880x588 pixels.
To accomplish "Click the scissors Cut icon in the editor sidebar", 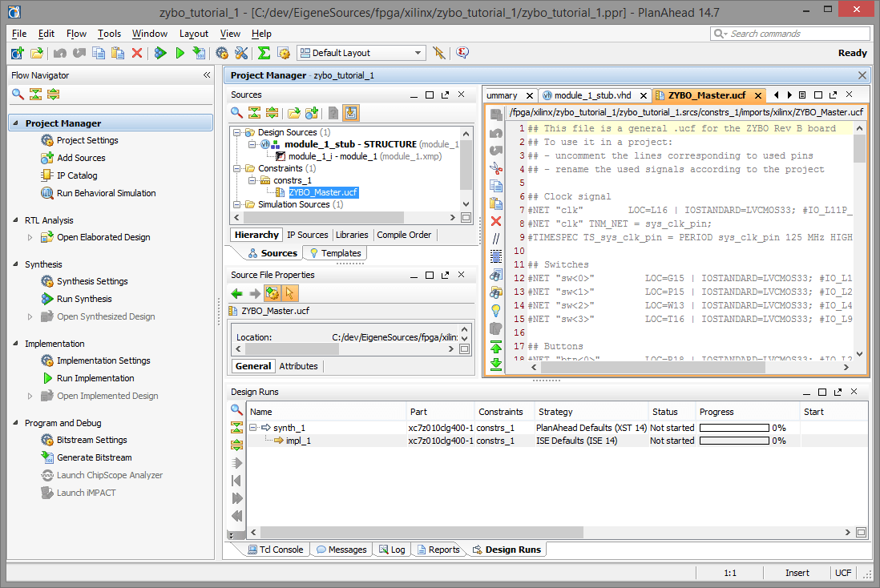I will pyautogui.click(x=496, y=167).
